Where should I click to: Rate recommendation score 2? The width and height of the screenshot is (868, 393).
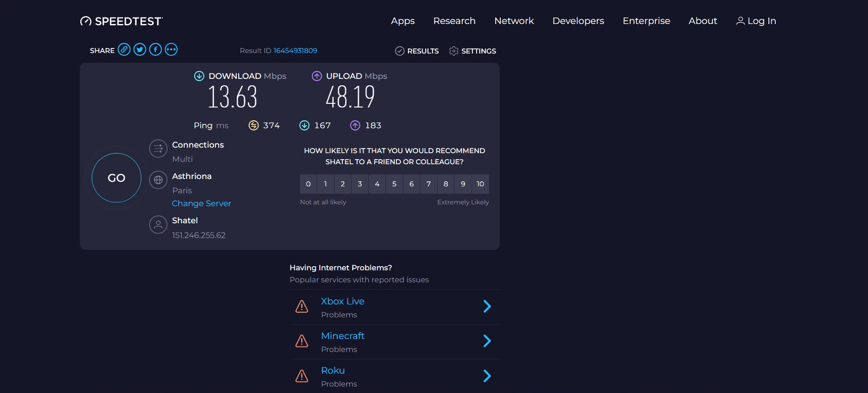(x=343, y=184)
